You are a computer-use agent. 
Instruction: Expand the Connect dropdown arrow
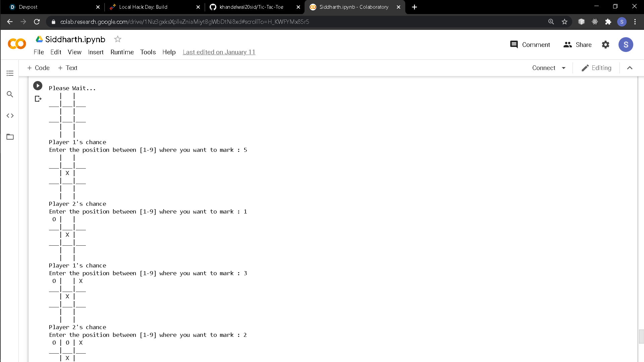click(564, 68)
